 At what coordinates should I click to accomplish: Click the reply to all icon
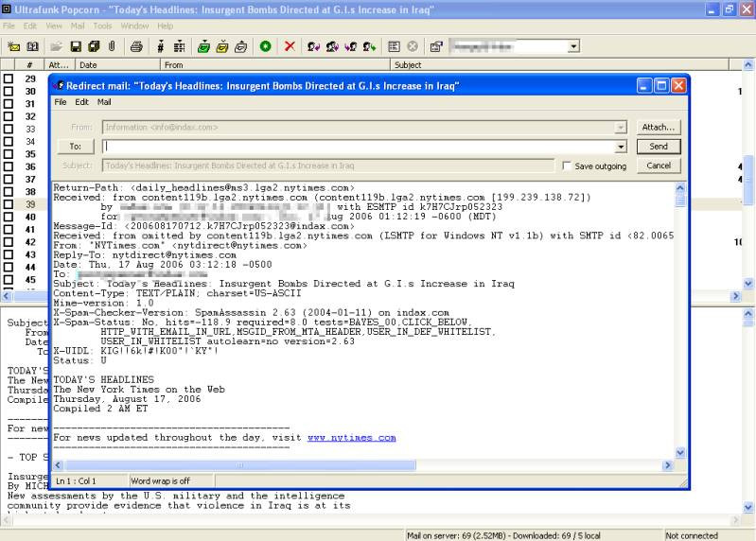pyautogui.click(x=332, y=46)
